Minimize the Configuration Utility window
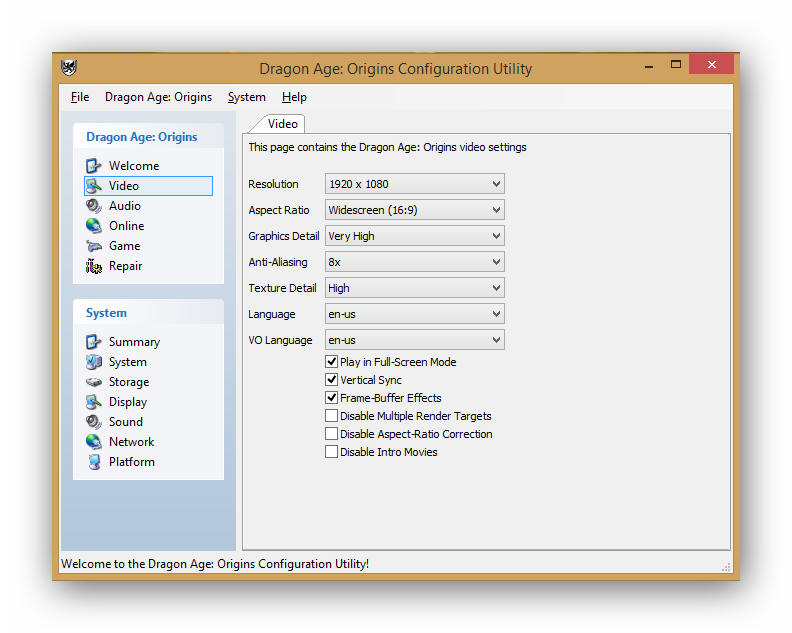 pyautogui.click(x=649, y=65)
